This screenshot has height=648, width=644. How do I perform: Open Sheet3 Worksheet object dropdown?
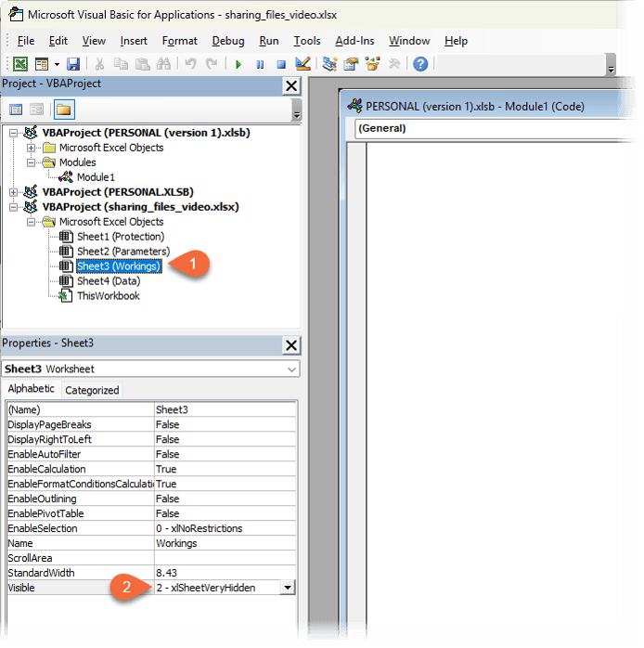click(x=291, y=369)
